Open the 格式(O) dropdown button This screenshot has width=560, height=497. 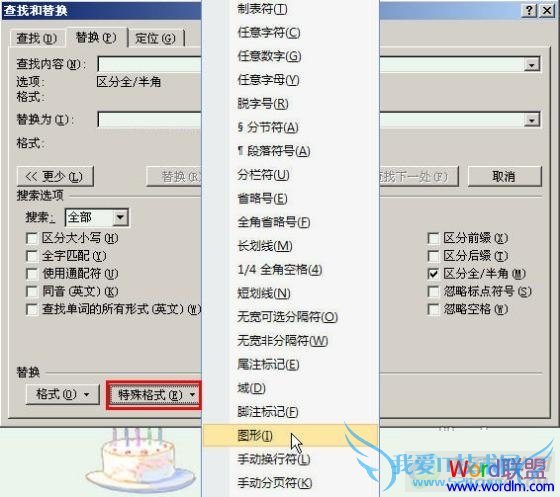pyautogui.click(x=62, y=394)
